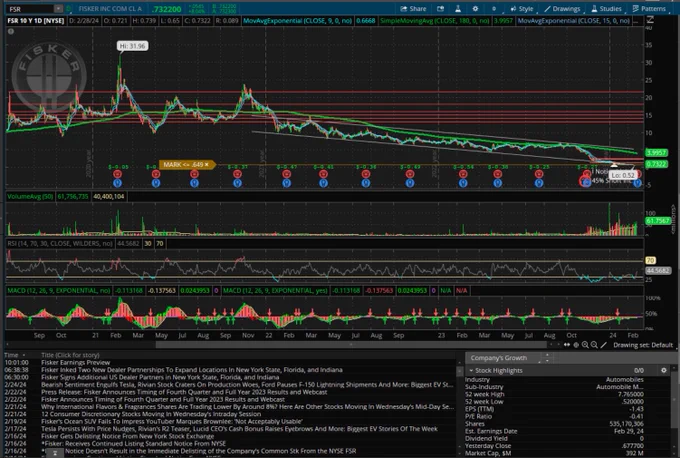680x458 pixels.
Task: Click the VolumeAvg (50) study label
Action: click(30, 196)
